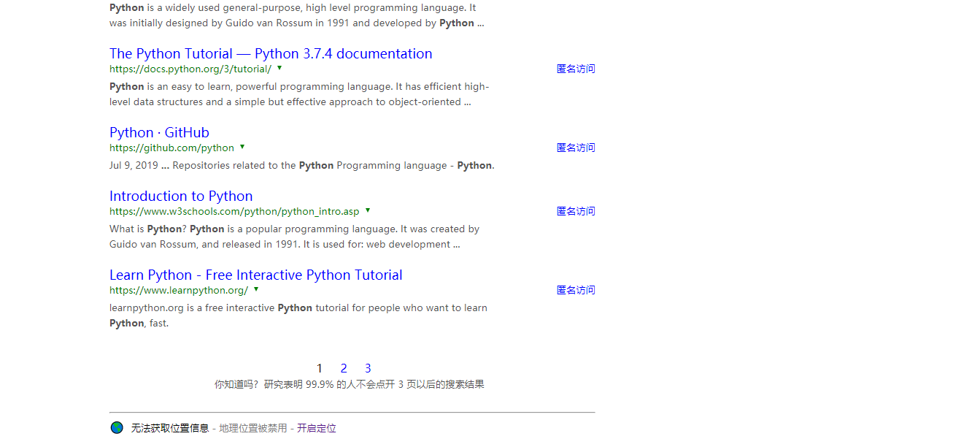Open the Python · GitHub result
Screen dimensions: 980x447
point(159,132)
